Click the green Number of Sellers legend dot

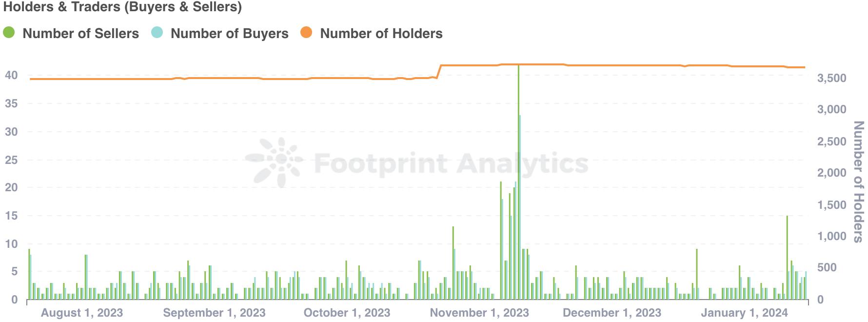click(x=9, y=33)
